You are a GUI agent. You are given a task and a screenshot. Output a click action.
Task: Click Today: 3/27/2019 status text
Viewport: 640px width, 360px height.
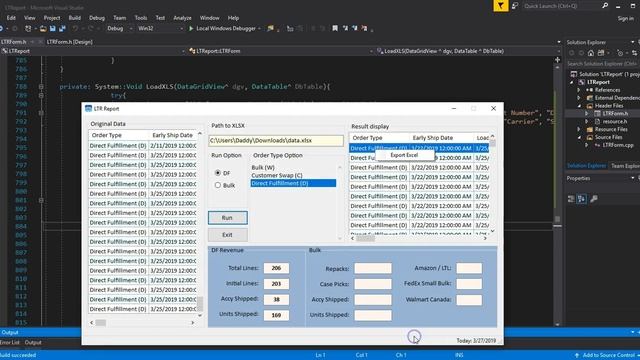tap(476, 340)
